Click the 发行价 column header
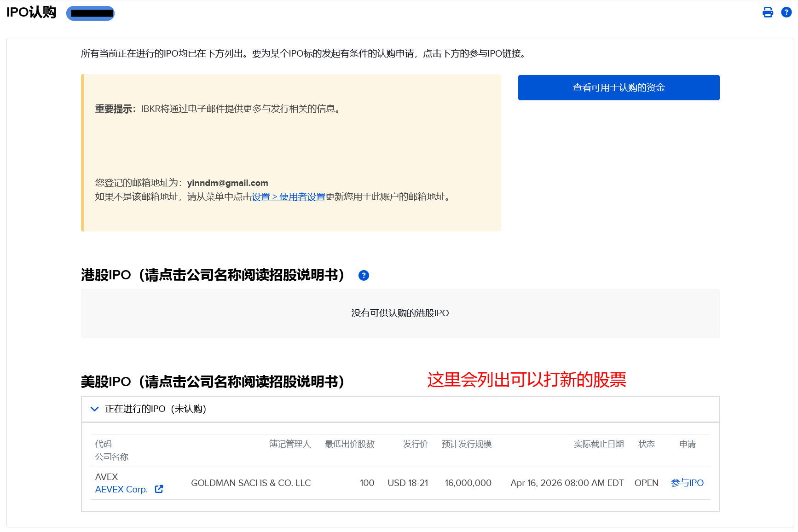 pyautogui.click(x=415, y=444)
